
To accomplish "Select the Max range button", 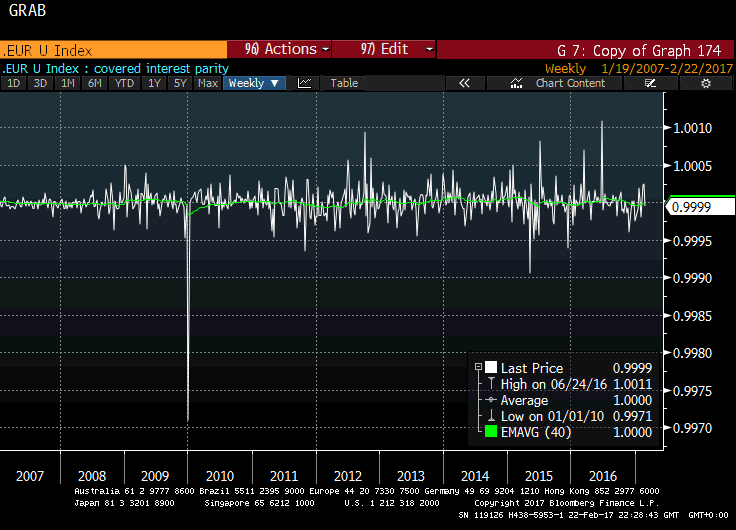I will click(208, 84).
